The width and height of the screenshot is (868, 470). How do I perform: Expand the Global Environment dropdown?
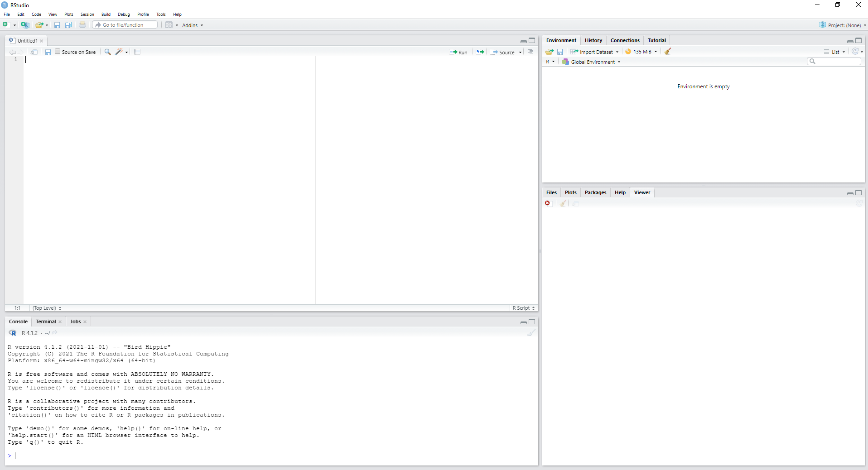[x=593, y=62]
